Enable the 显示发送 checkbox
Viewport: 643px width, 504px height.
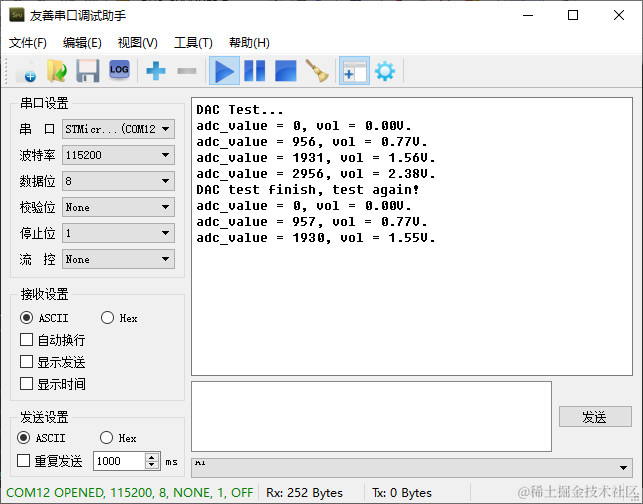tap(52, 362)
